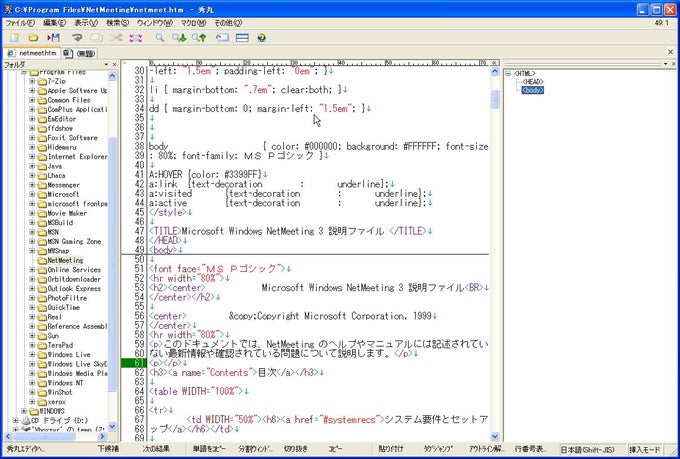
Task: Click the New file toolbar icon
Action: point(15,38)
